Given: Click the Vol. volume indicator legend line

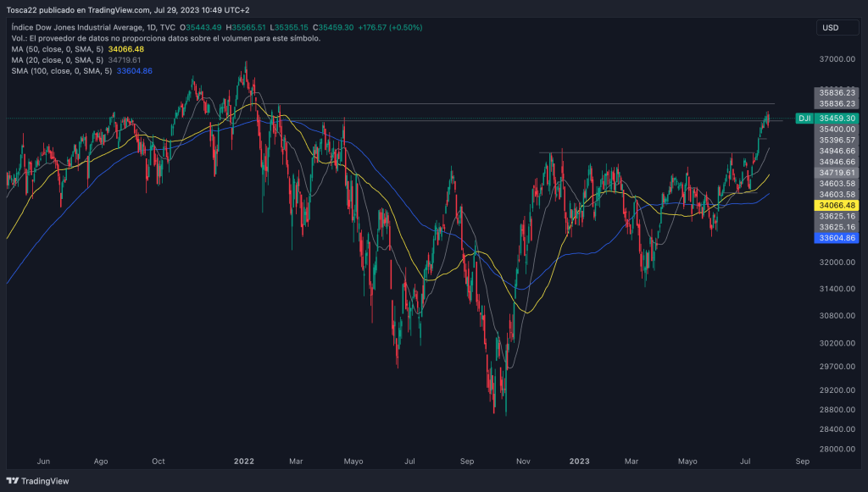Looking at the screenshot, I should (x=165, y=38).
